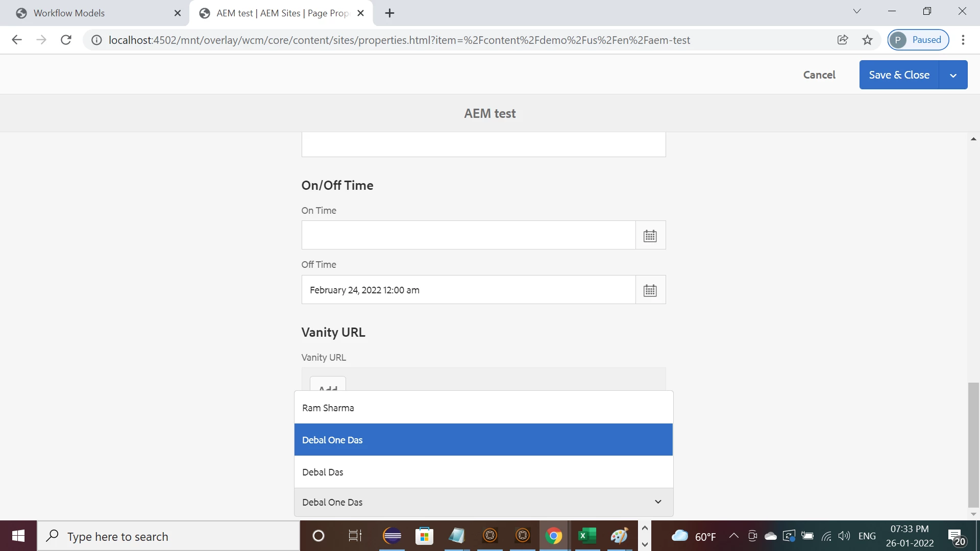This screenshot has height=551, width=980.
Task: Switch to Workflow Models tab
Action: pyautogui.click(x=69, y=13)
